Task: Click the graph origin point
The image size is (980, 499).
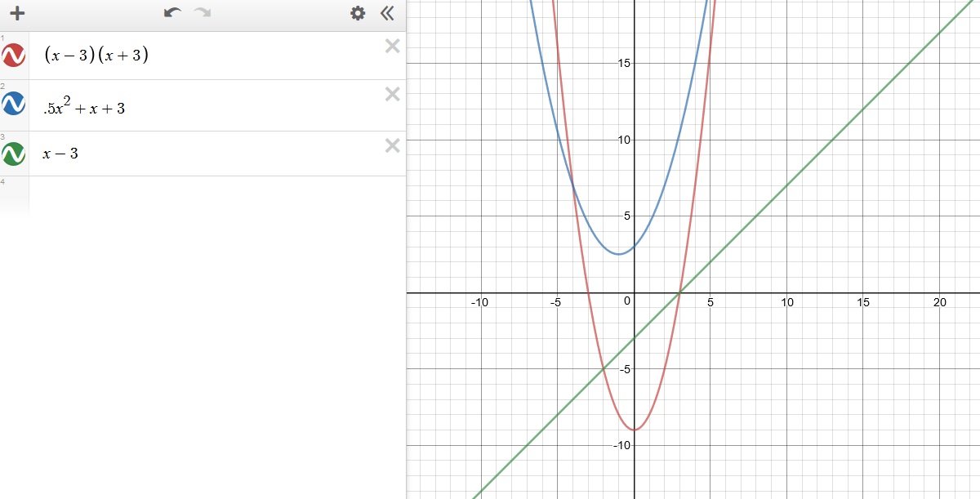Action: click(634, 292)
